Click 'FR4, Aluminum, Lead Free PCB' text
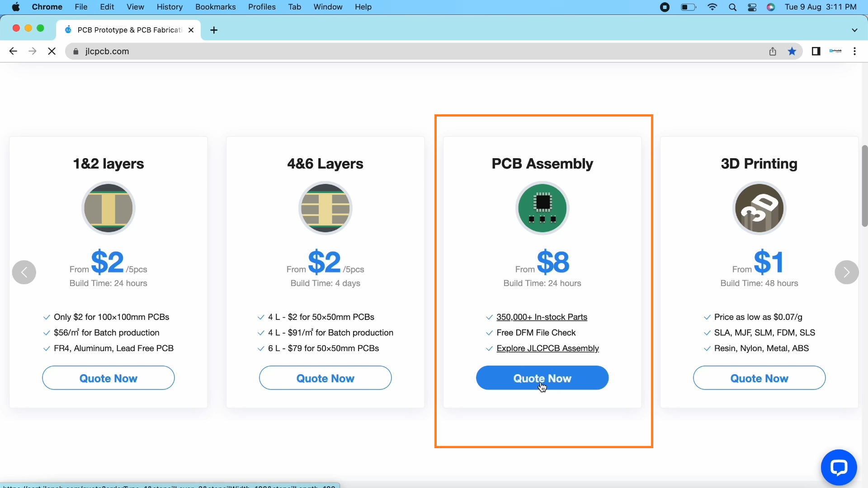The image size is (868, 488). coord(113,348)
